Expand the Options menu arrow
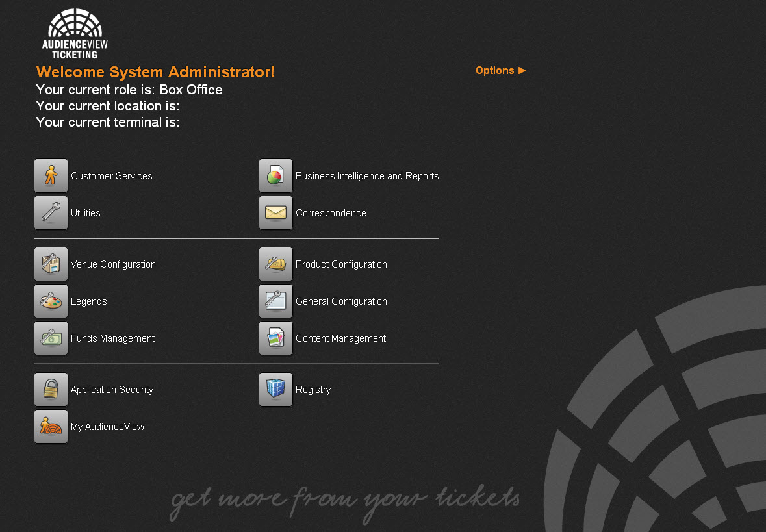Image resolution: width=766 pixels, height=532 pixels. click(x=522, y=70)
